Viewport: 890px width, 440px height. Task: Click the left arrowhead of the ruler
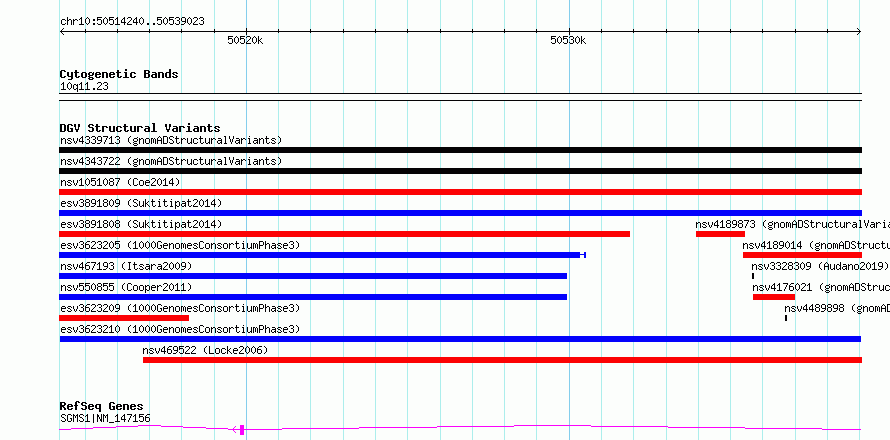[62, 32]
